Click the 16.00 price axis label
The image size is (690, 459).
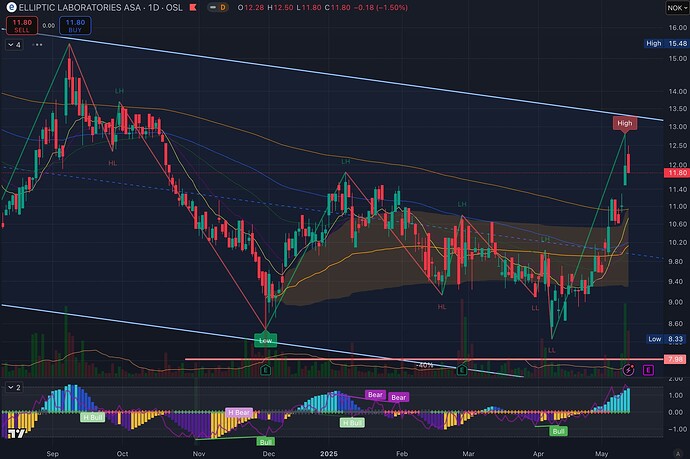click(x=678, y=27)
